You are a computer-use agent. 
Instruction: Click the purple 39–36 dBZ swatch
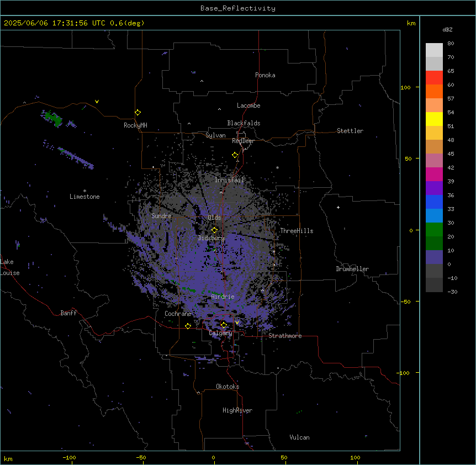pos(434,188)
